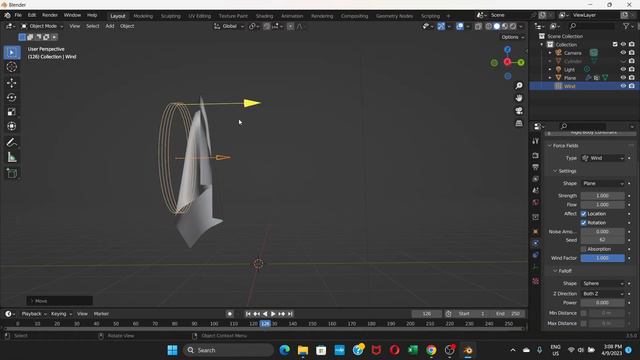Open the Scene properties tab
This screenshot has width=640, height=360.
click(x=536, y=190)
